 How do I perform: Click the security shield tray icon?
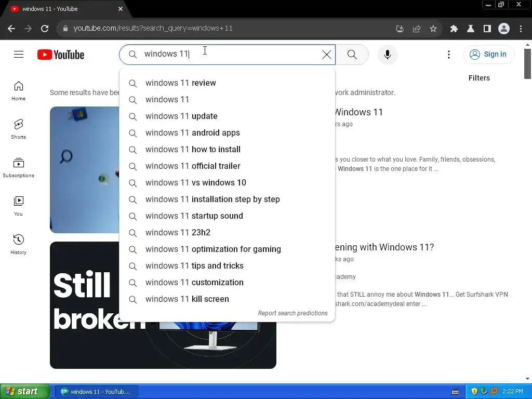point(474,391)
